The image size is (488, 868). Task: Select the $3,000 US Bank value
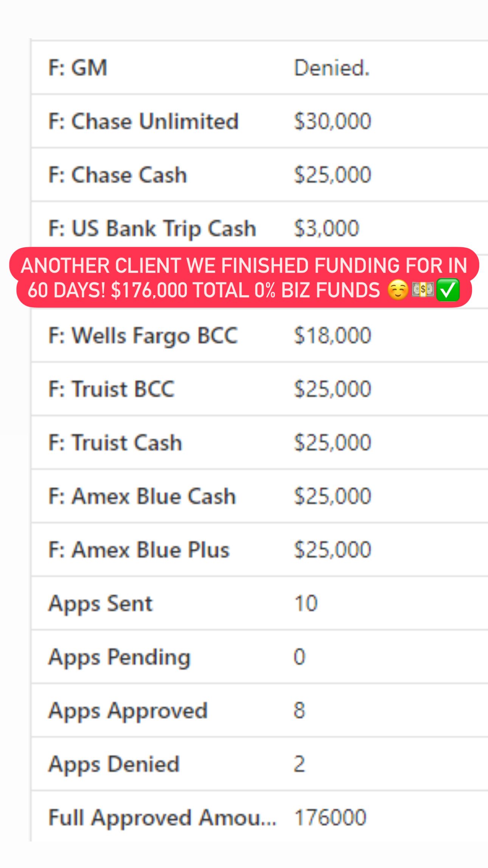[326, 229]
